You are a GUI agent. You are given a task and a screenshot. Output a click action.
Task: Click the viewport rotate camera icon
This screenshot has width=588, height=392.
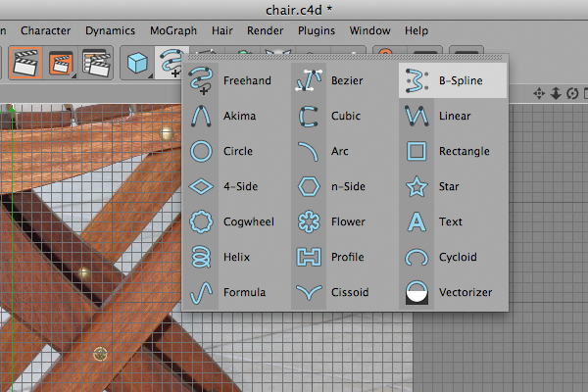pos(572,93)
